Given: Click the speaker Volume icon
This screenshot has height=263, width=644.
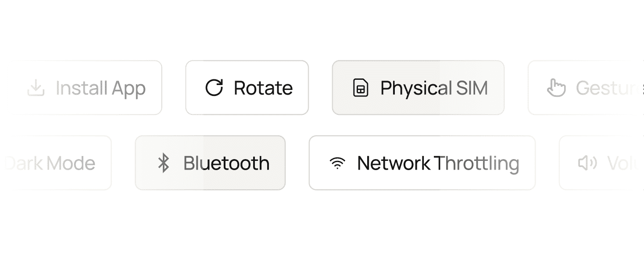Looking at the screenshot, I should [x=587, y=163].
